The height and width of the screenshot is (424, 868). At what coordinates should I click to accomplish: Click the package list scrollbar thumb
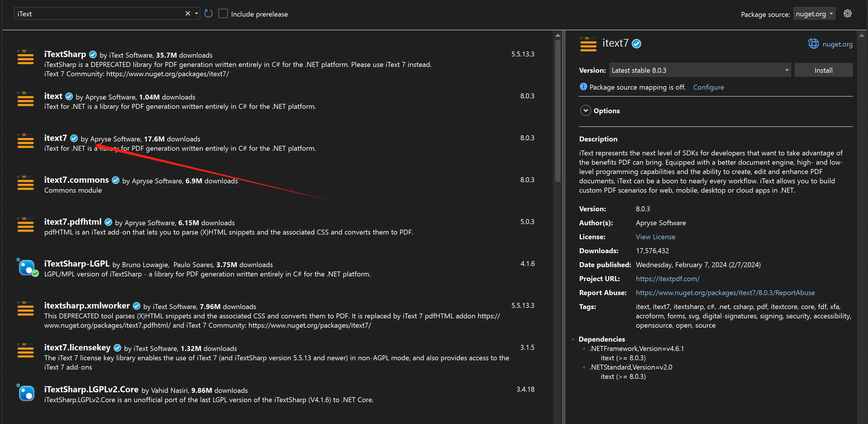click(x=558, y=111)
